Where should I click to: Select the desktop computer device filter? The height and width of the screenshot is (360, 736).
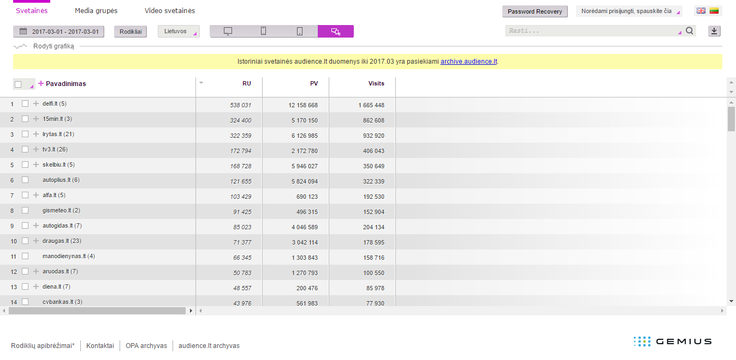[x=228, y=31]
